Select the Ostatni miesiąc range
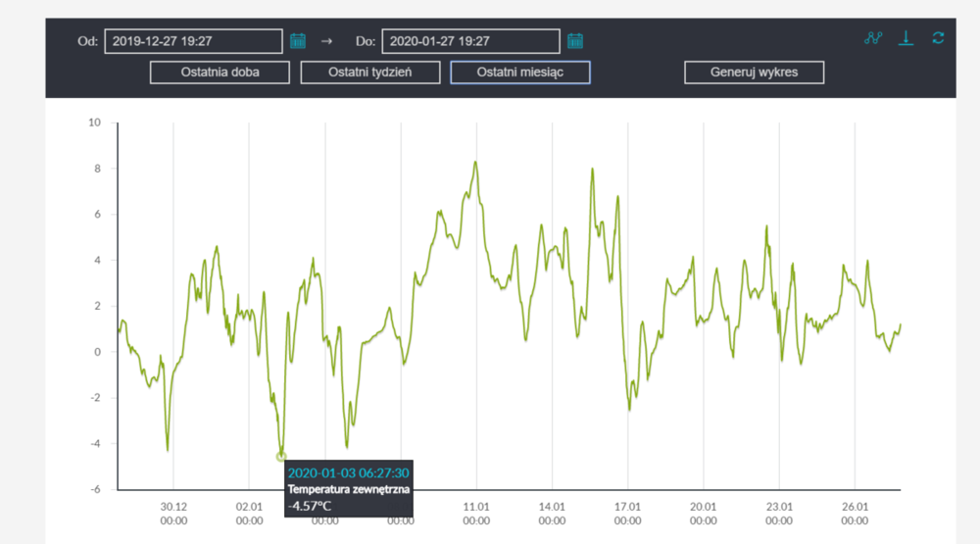This screenshot has width=980, height=544. [x=520, y=73]
